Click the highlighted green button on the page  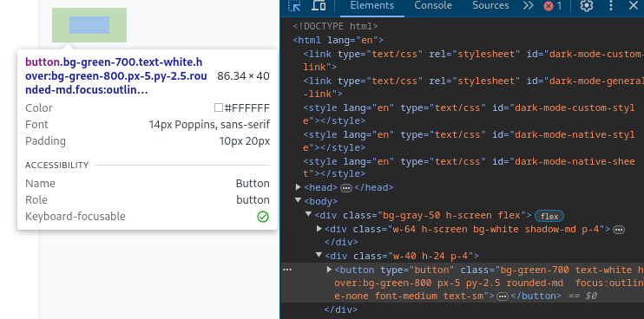point(89,25)
